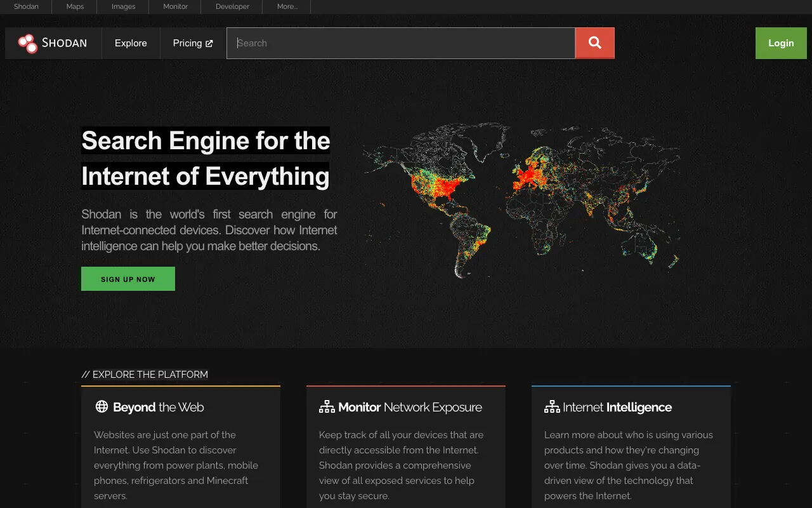The height and width of the screenshot is (508, 812).
Task: Open the Monitor page from the top bar
Action: [x=175, y=6]
